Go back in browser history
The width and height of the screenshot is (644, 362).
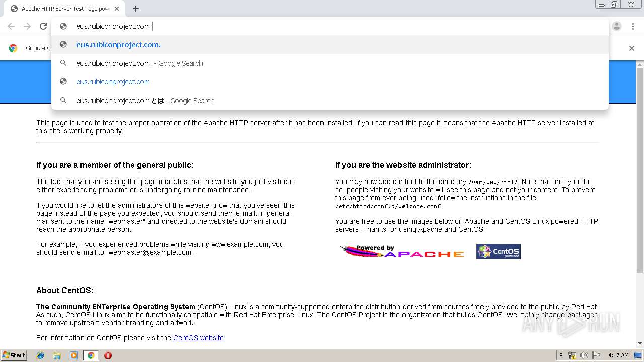(11, 26)
